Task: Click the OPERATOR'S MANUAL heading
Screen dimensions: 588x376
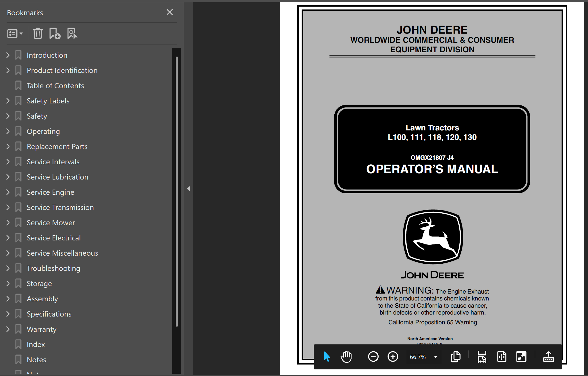Action: pyautogui.click(x=432, y=169)
